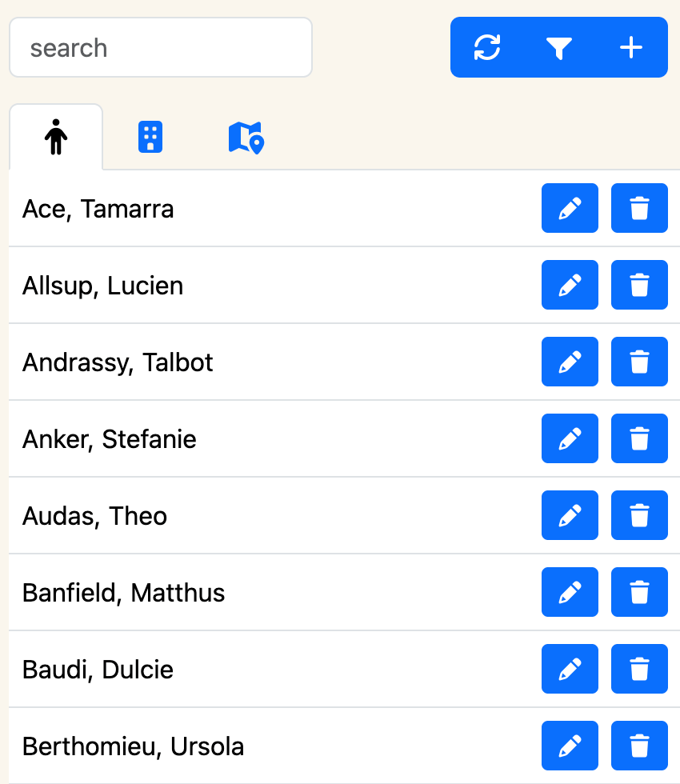Click the trash icon for Allsup, Lucien
Image resolution: width=680 pixels, height=784 pixels.
tap(639, 285)
